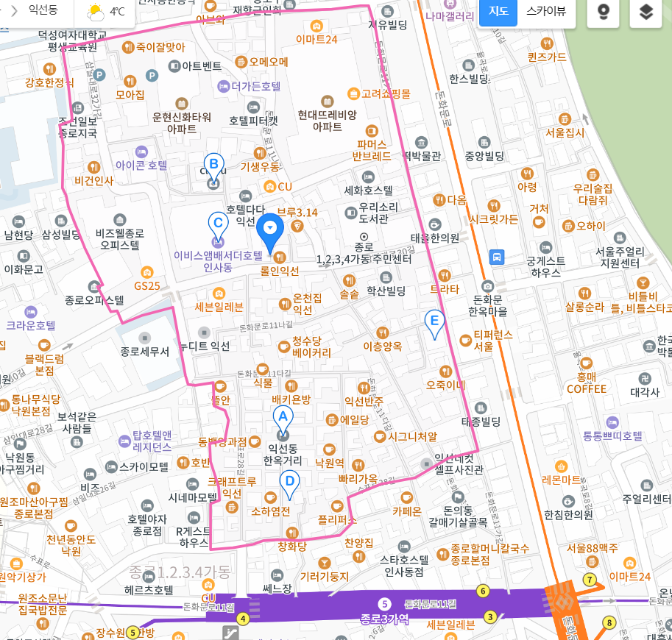Open the roadview pin button
Viewport: 672px width, 640px height.
[x=603, y=12]
